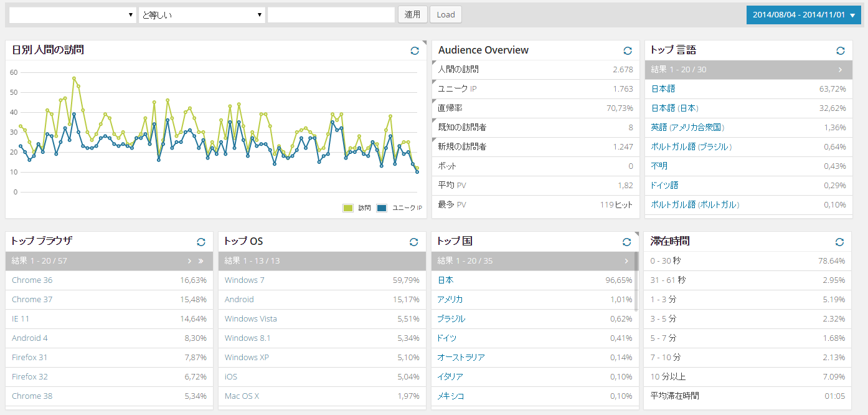
Task: Jump to last page of トップ ブラウザ results
Action: point(200,261)
